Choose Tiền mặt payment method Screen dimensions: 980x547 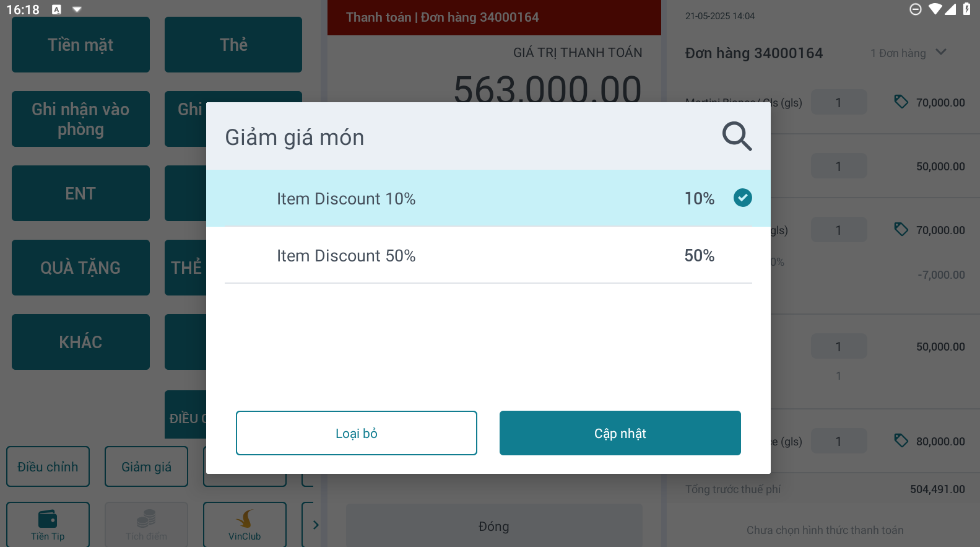coord(80,45)
